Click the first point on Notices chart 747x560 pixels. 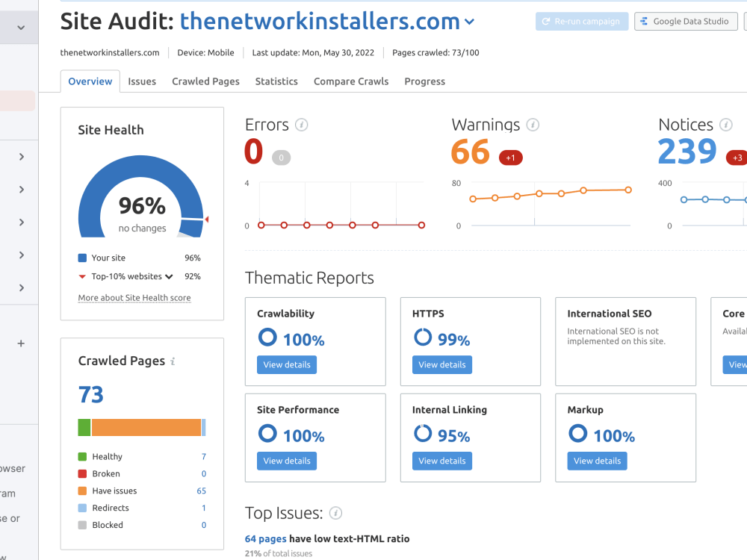tap(684, 199)
